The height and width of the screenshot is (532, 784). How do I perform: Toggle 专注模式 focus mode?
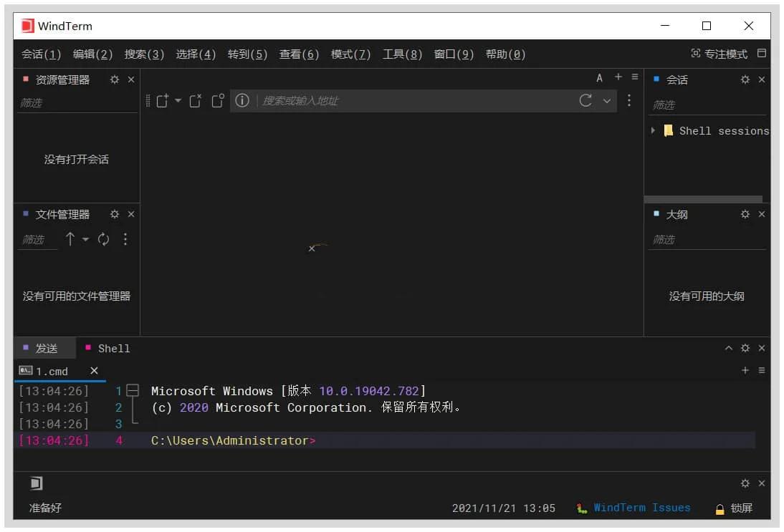pos(719,54)
